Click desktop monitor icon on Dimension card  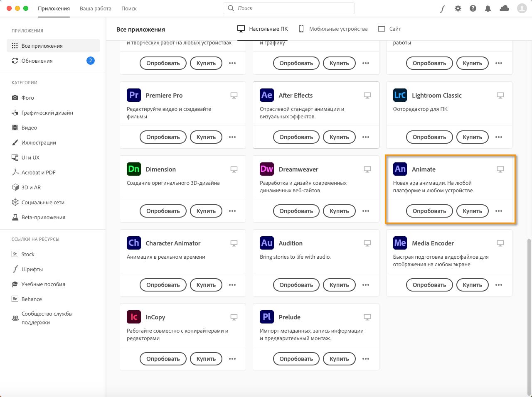pos(234,169)
